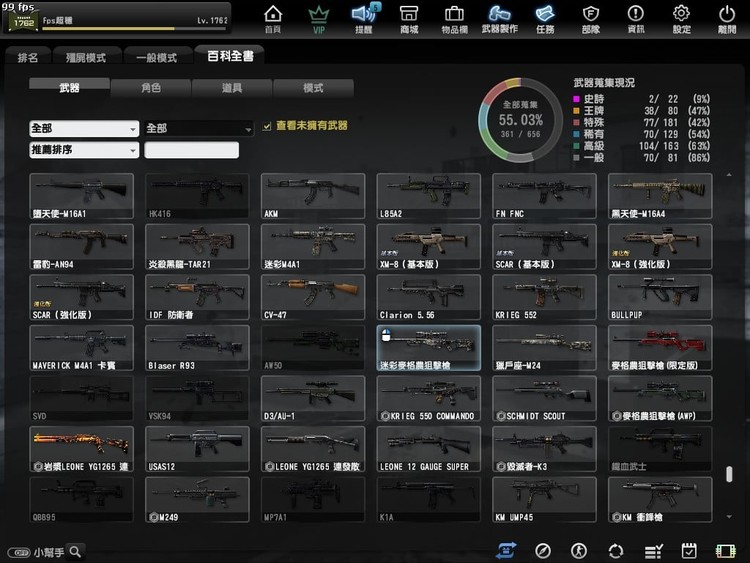The width and height of the screenshot is (750, 563).
Task: Click the purple 史詩 color swatch
Action: 576,99
